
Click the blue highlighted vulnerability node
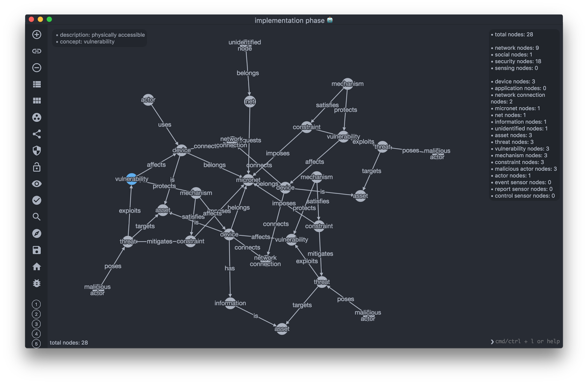click(x=132, y=179)
